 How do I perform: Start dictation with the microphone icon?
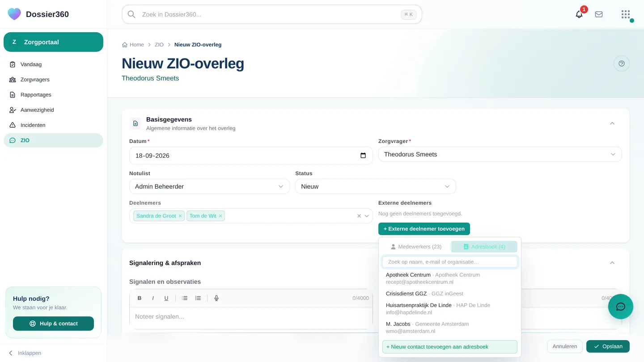[216, 298]
